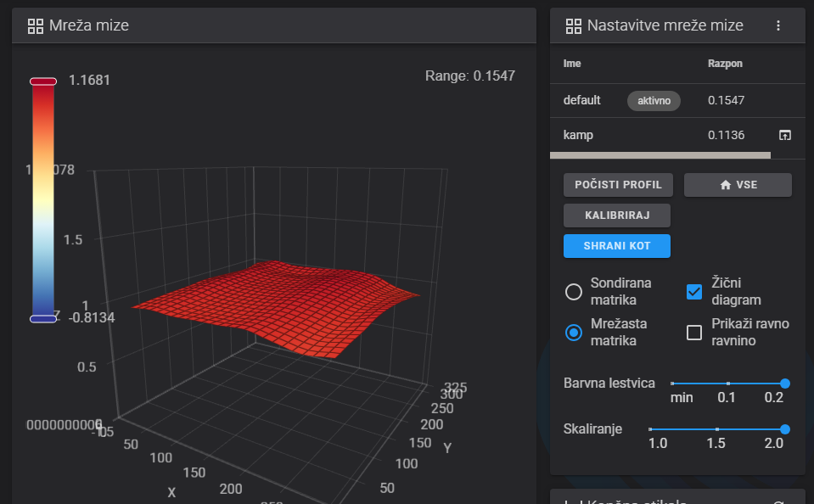The height and width of the screenshot is (504, 814).
Task: Click the -0.8134 minimum value of color scale
Action: (x=92, y=317)
